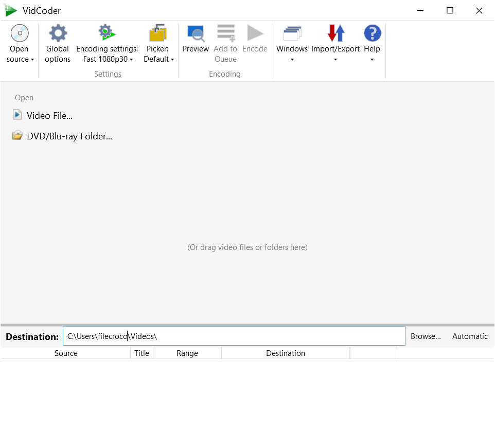The width and height of the screenshot is (495, 448).
Task: Sort by the Source column header
Action: (x=66, y=353)
